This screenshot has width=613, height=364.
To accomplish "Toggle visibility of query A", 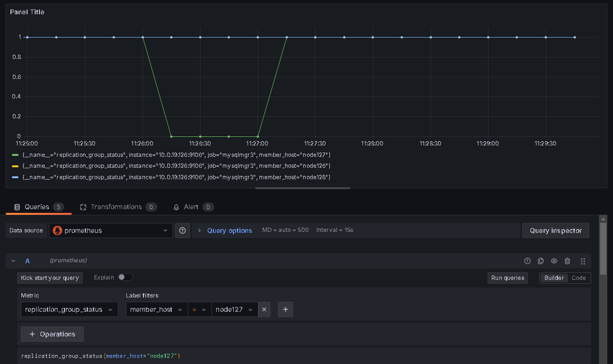I will [554, 261].
